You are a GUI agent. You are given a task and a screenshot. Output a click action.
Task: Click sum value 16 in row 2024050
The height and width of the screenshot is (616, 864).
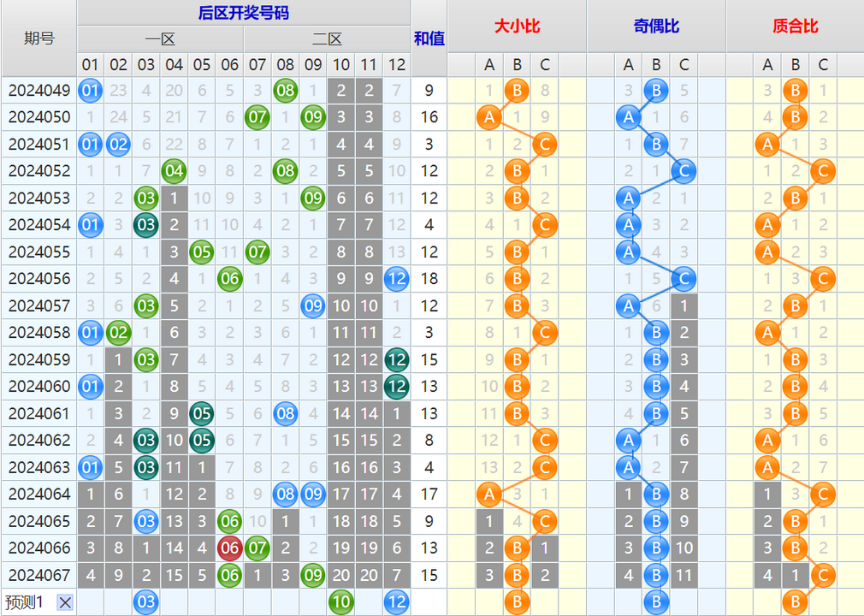click(x=429, y=117)
